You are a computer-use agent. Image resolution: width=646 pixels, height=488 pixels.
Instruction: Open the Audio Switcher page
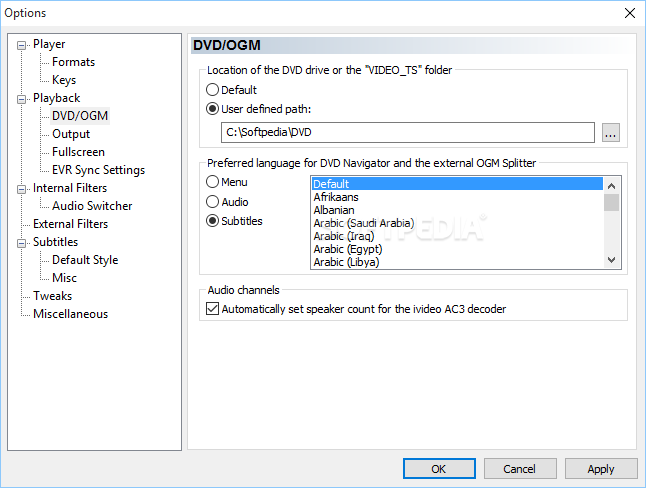92,206
